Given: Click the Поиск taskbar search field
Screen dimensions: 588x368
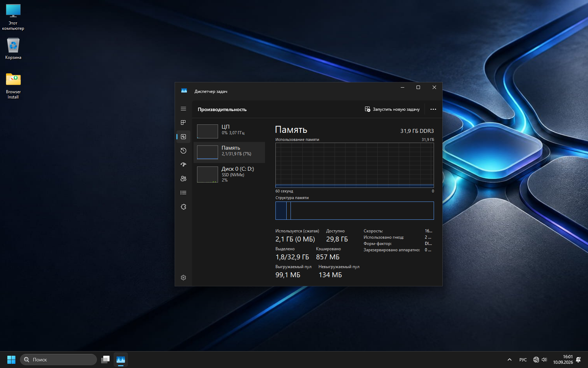Looking at the screenshot, I should click(58, 360).
